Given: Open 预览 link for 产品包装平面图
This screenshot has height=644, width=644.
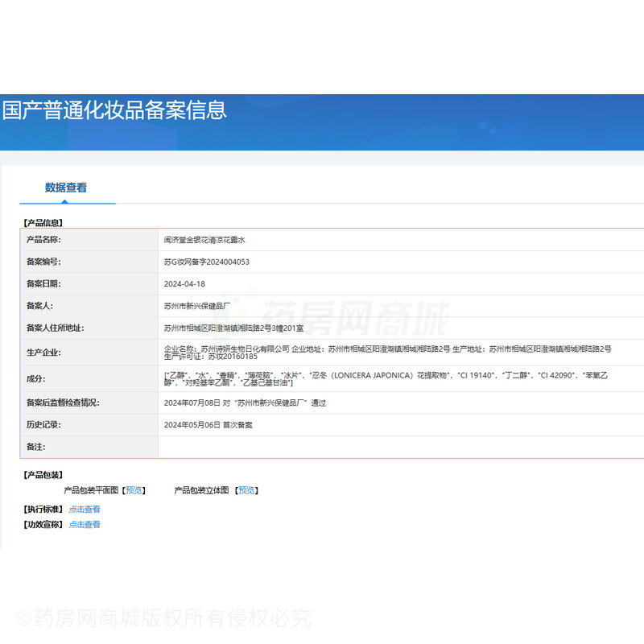Looking at the screenshot, I should point(134,490).
